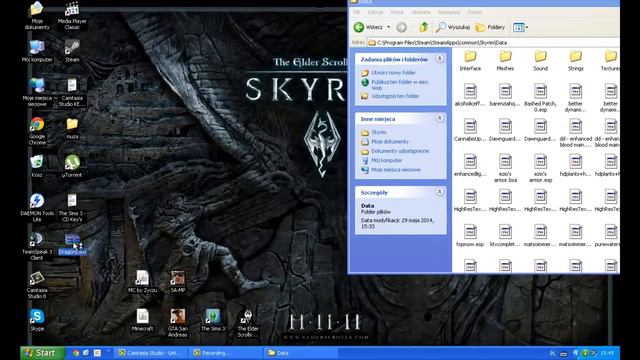Go to Skyrim folder in Inne miejsca
Image resolution: width=640 pixels, height=360 pixels.
click(x=379, y=132)
